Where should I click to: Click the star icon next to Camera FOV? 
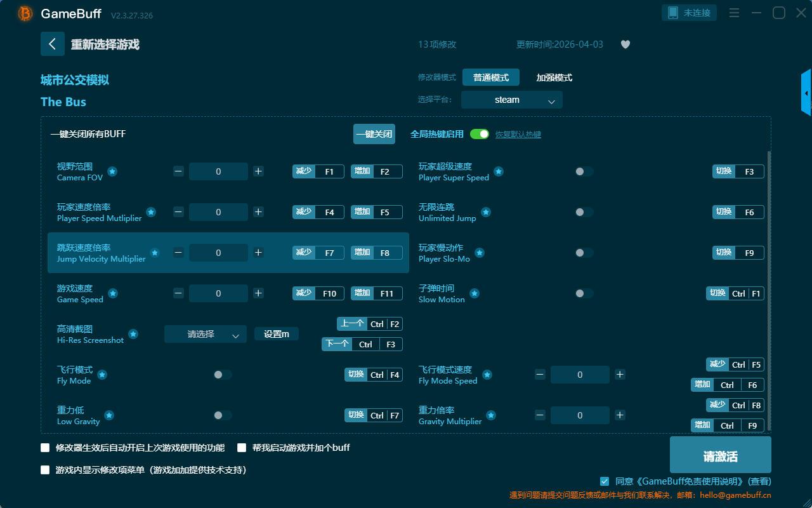[112, 171]
